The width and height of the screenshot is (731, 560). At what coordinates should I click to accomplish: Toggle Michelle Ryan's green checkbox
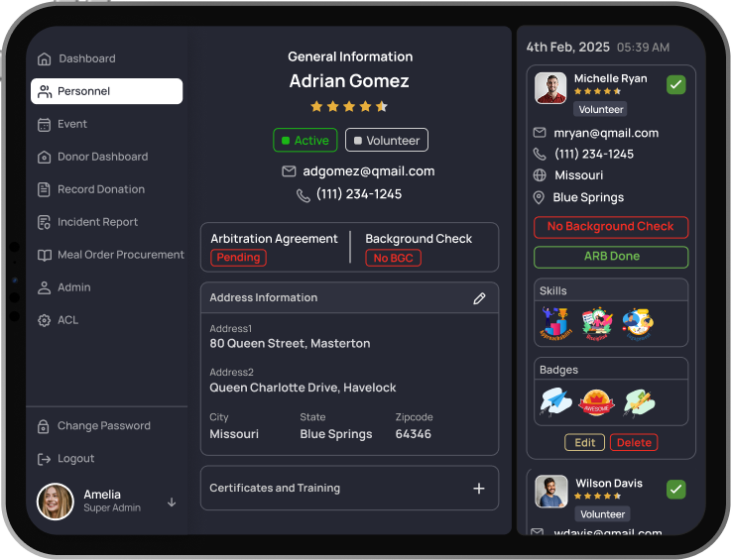pos(675,85)
